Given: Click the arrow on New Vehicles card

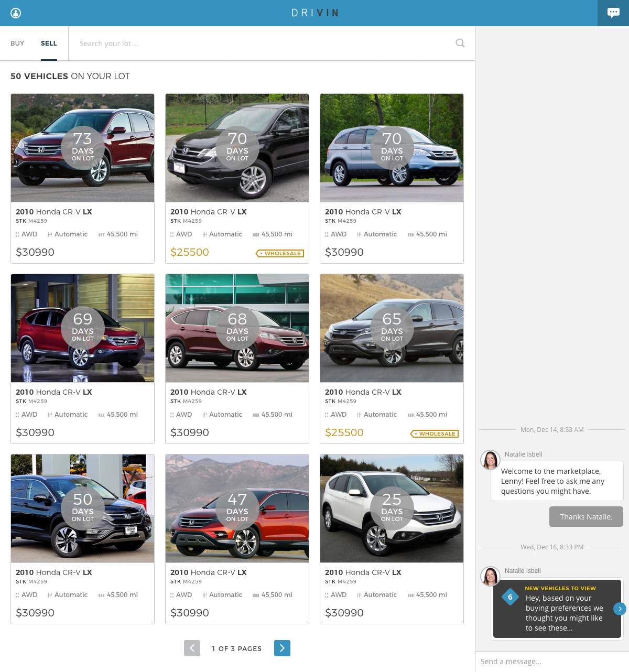Looking at the screenshot, I should tap(620, 609).
